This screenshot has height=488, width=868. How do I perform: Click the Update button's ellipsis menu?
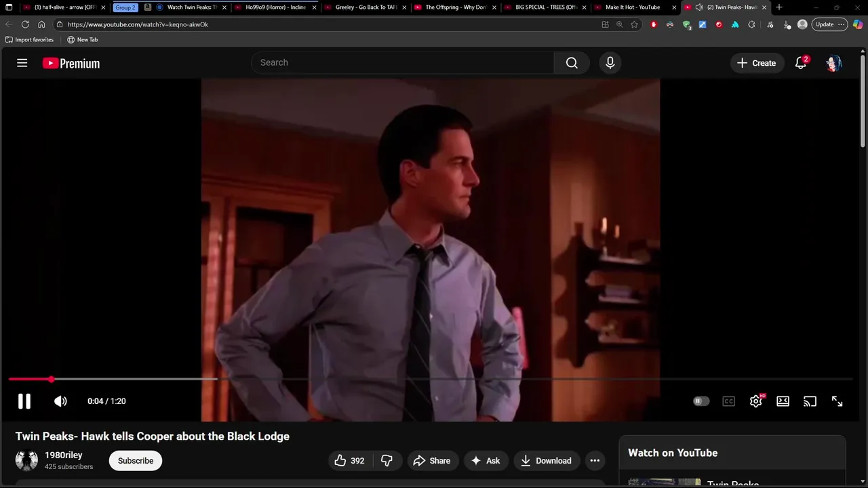click(x=842, y=24)
